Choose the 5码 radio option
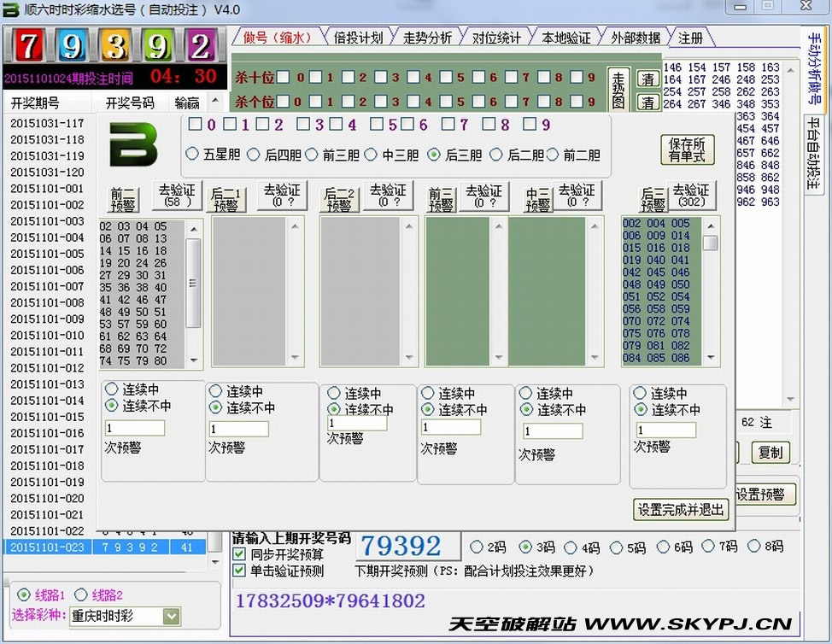 [612, 547]
